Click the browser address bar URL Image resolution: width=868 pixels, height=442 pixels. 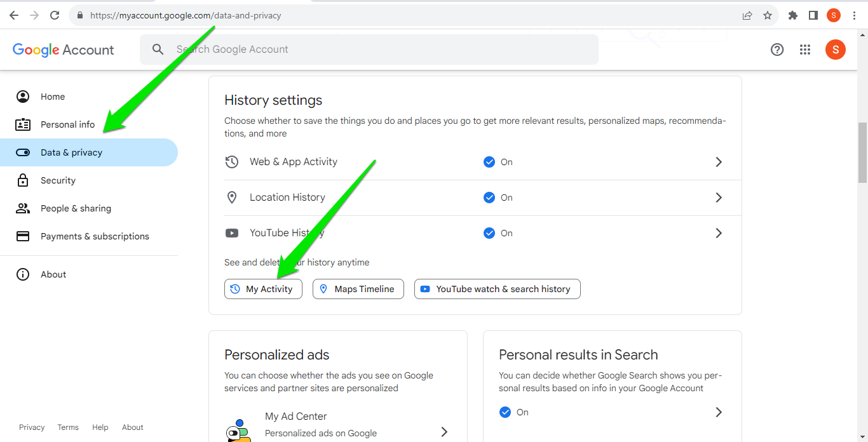pyautogui.click(x=186, y=15)
